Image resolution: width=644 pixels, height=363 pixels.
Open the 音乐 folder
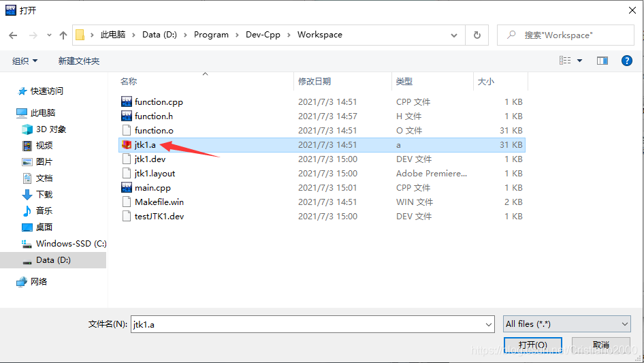[x=44, y=210]
